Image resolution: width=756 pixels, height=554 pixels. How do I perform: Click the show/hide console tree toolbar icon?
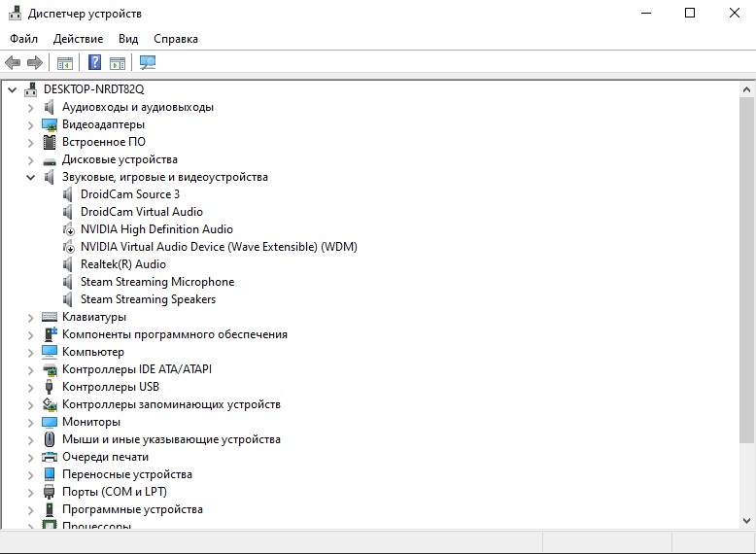(64, 62)
